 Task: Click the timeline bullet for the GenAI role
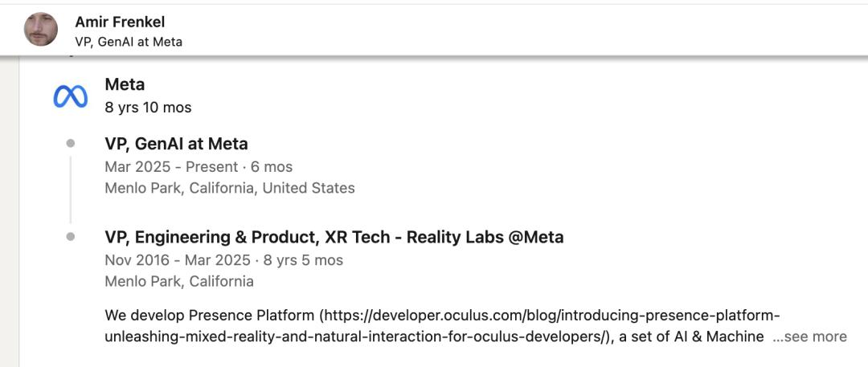71,144
